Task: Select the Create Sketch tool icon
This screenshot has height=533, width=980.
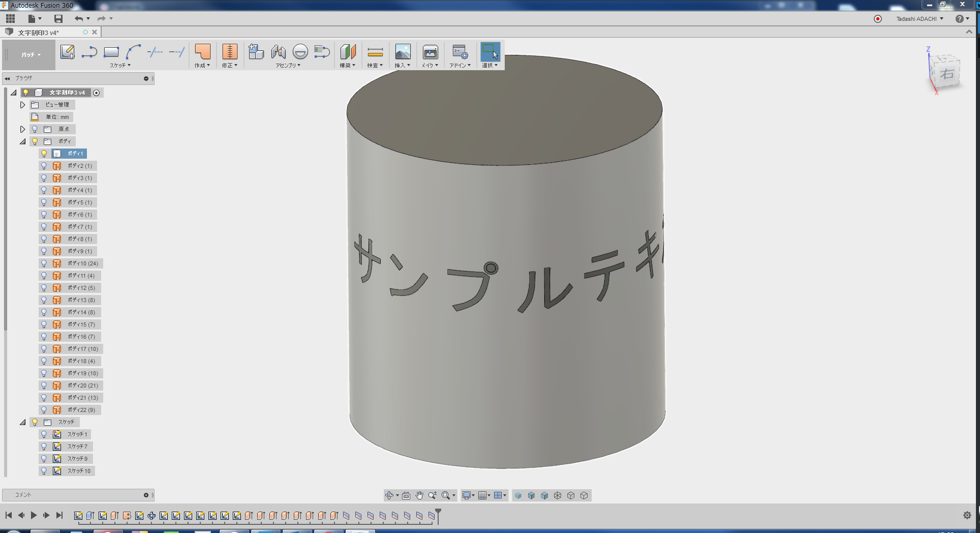Action: (x=67, y=52)
